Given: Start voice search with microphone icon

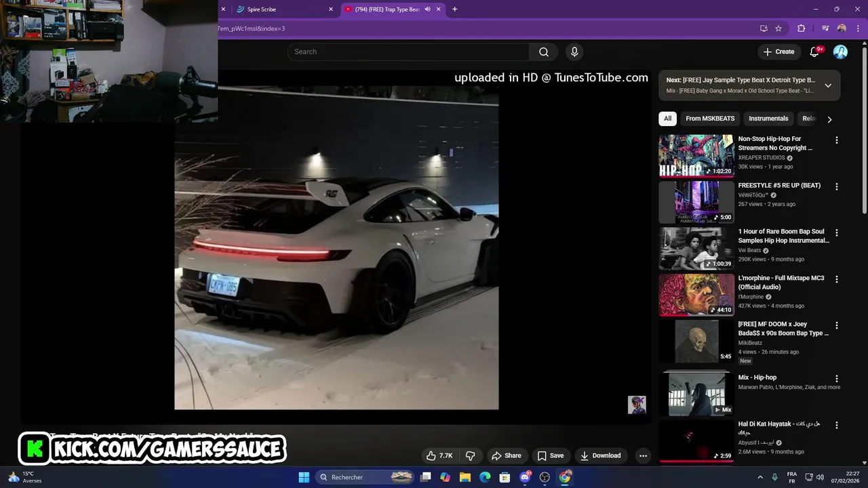Looking at the screenshot, I should [574, 52].
